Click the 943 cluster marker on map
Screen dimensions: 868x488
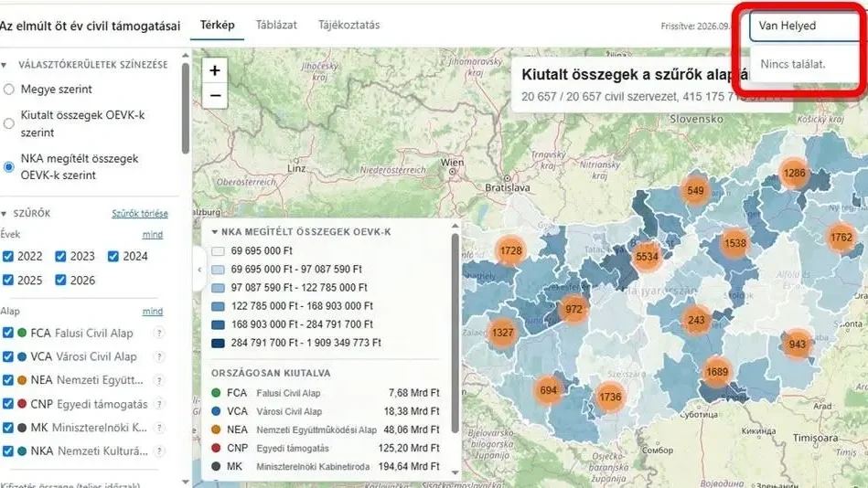tap(798, 345)
